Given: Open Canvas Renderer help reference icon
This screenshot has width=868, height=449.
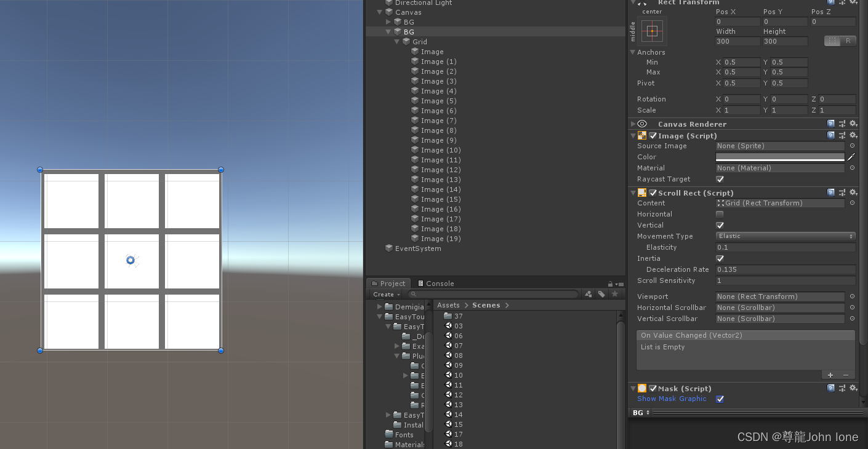Looking at the screenshot, I should pyautogui.click(x=831, y=124).
